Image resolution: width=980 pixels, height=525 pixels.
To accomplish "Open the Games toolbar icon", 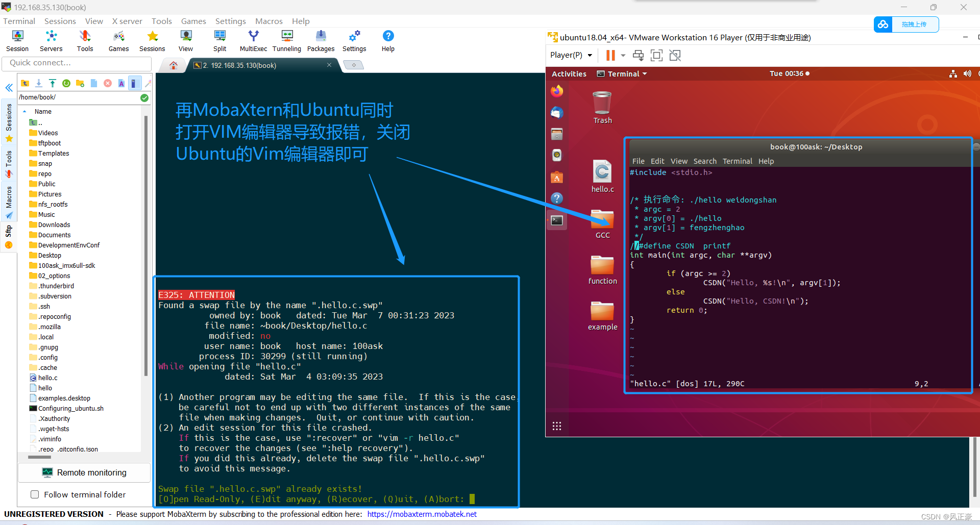I will (118, 41).
